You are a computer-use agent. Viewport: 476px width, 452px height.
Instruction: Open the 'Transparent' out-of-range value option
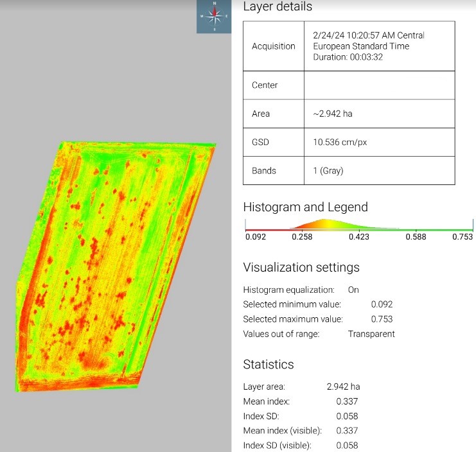pos(371,334)
